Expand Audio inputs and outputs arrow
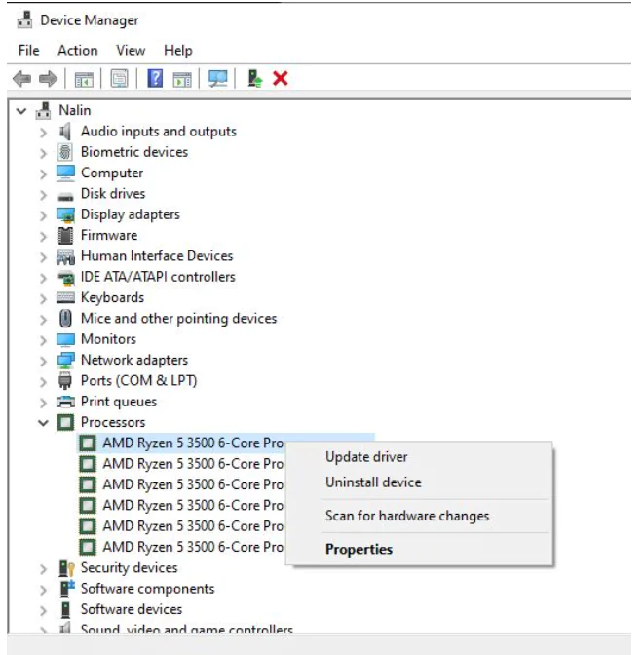Viewport: 644px width, 655px height. tap(43, 133)
